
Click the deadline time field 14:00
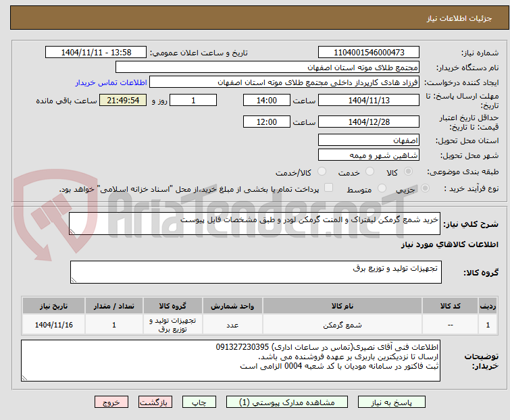point(267,100)
